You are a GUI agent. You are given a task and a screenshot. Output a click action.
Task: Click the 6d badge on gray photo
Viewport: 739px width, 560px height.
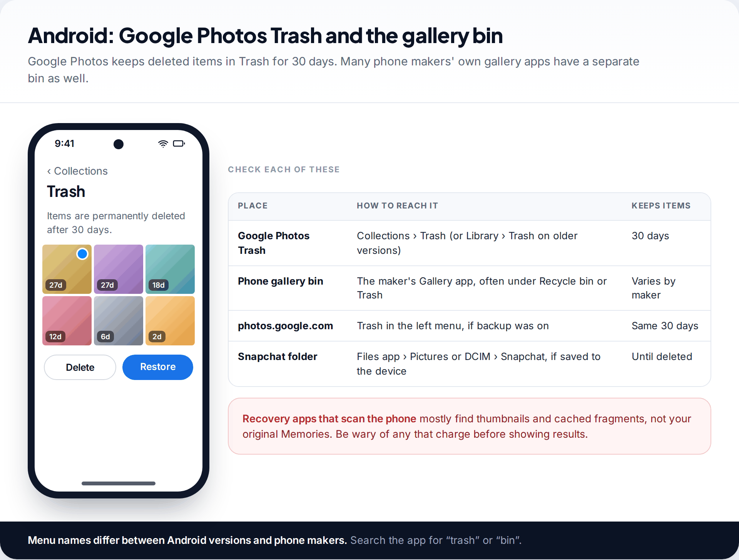105,337
